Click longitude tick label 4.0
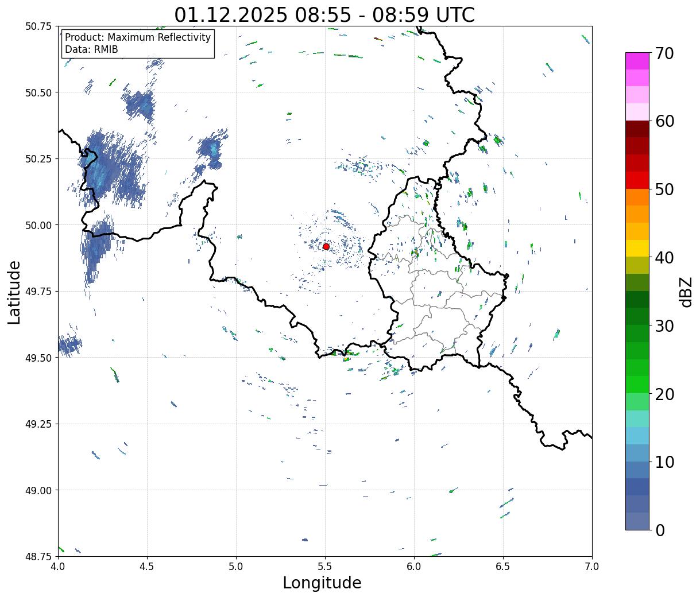700x597 pixels. click(x=58, y=567)
